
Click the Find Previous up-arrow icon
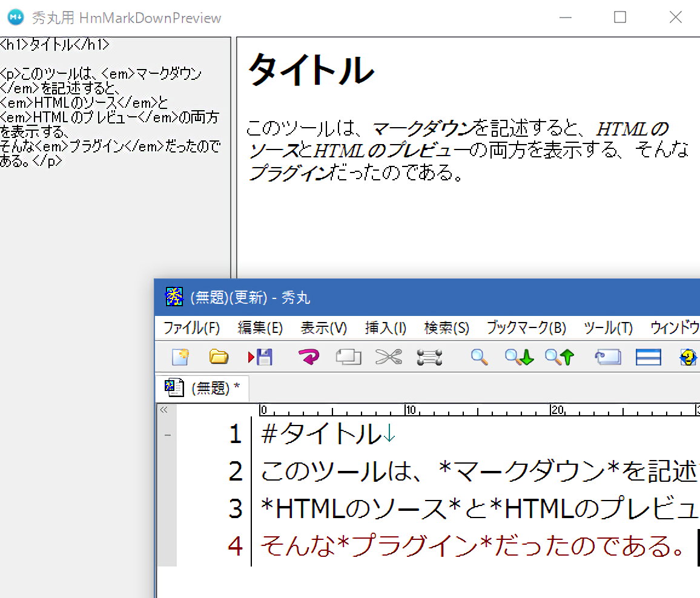559,357
